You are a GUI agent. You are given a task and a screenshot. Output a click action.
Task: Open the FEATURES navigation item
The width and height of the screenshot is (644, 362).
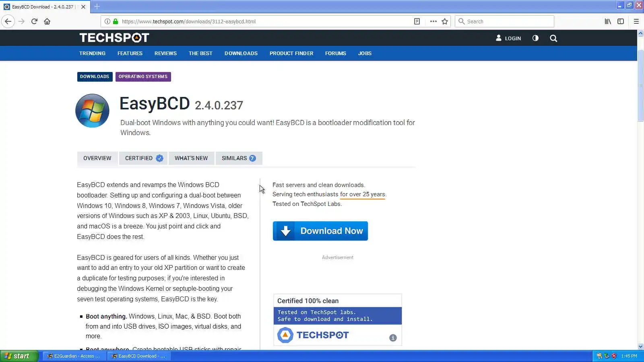click(130, 53)
